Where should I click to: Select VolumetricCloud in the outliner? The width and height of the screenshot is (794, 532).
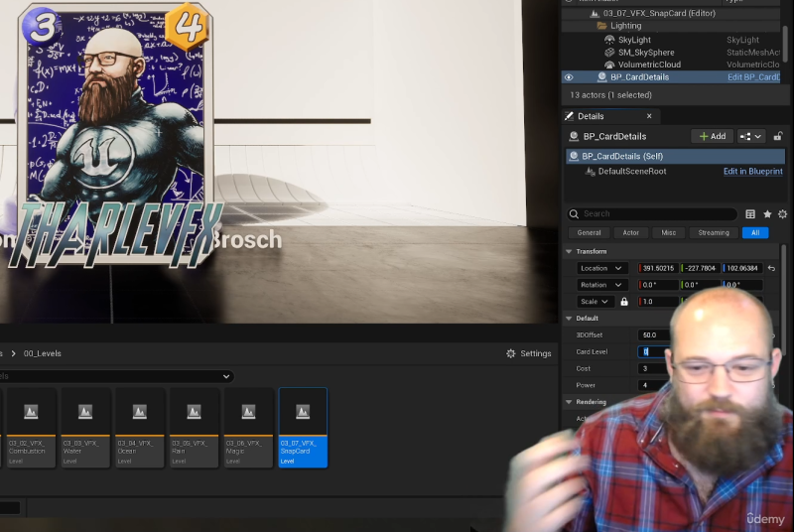pyautogui.click(x=649, y=65)
